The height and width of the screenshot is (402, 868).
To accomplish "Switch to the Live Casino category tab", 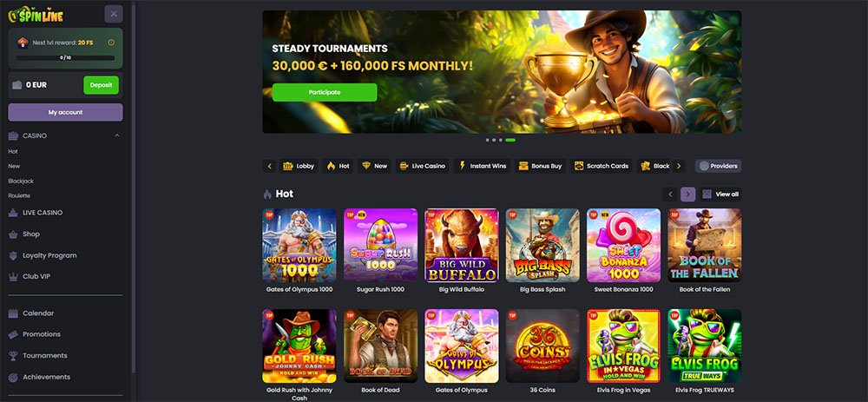I will pyautogui.click(x=422, y=166).
